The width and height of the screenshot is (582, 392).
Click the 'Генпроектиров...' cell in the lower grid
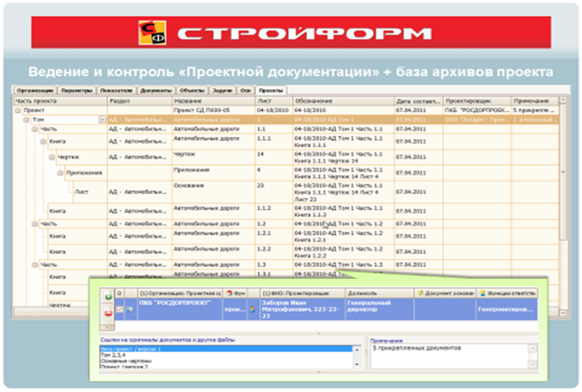507,309
